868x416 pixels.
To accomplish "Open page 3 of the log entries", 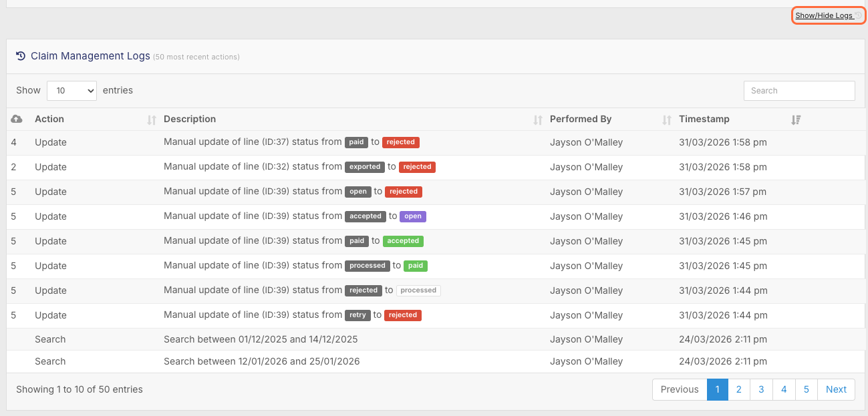I will pos(761,389).
